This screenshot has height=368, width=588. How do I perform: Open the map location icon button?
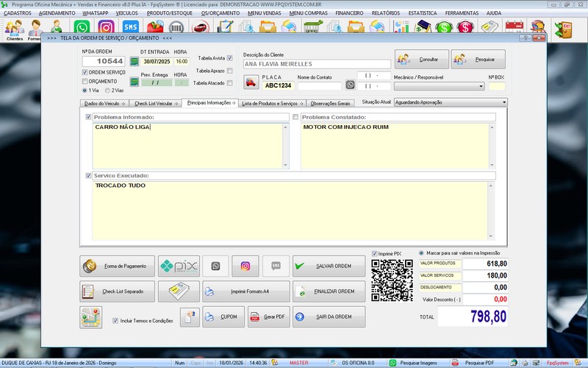coord(91,317)
